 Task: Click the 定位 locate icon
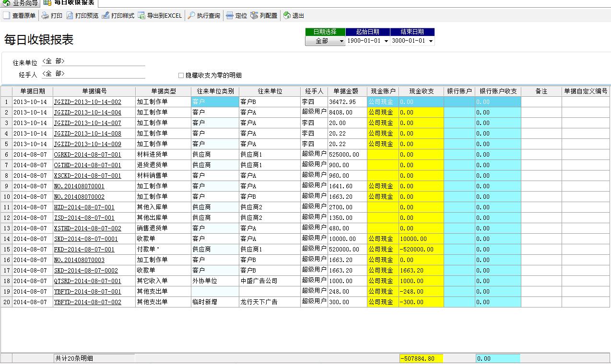click(230, 16)
